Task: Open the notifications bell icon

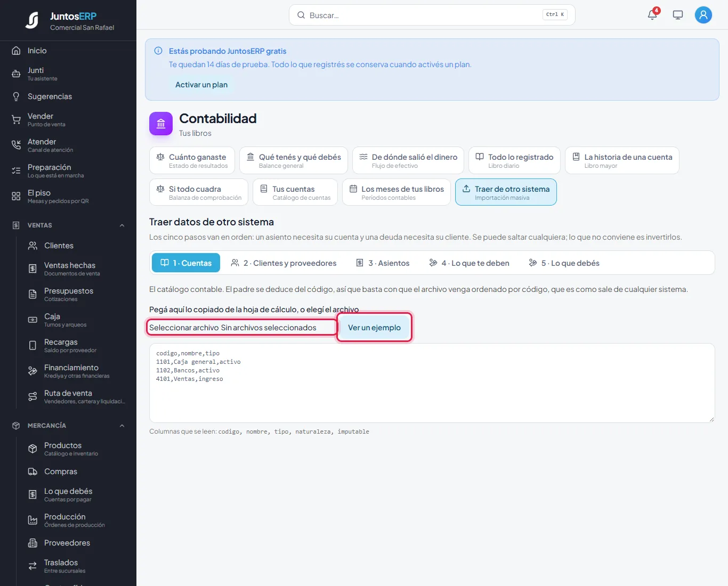Action: [x=652, y=15]
